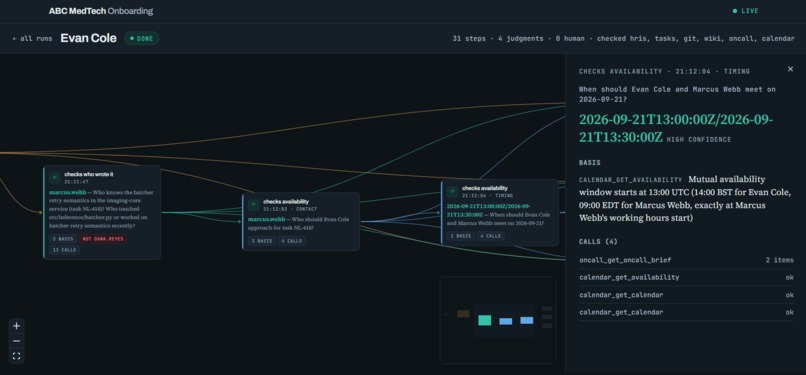The width and height of the screenshot is (806, 375).
Task: Click marcus.webb in the contact node
Action: (266, 219)
